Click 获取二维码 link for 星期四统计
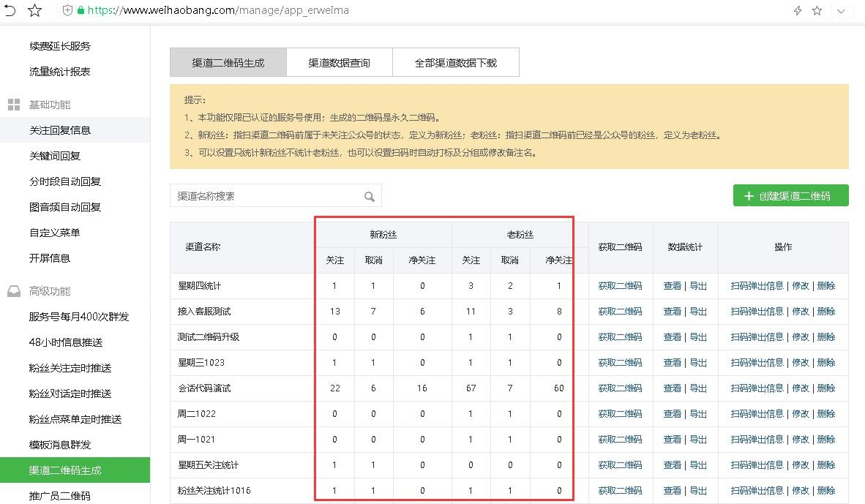This screenshot has height=504, width=865. (620, 285)
